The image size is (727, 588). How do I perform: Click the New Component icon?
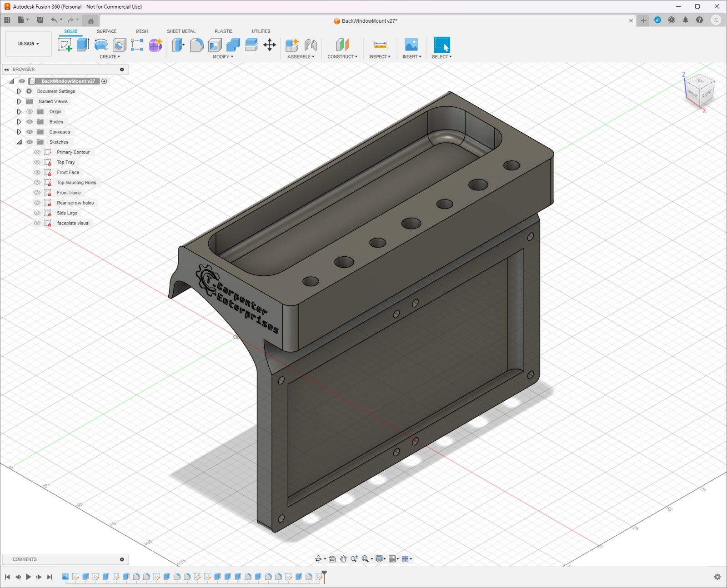coord(292,45)
